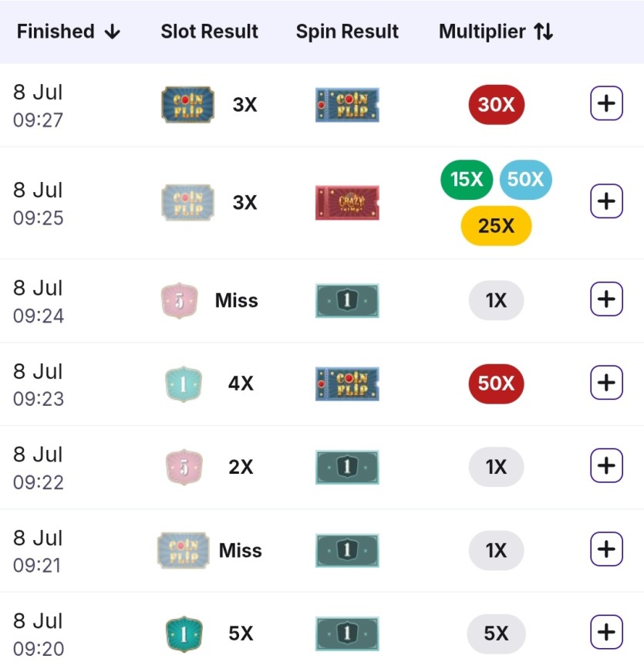The height and width of the screenshot is (669, 644).
Task: Click the red 30X multiplier badge
Action: 497,104
